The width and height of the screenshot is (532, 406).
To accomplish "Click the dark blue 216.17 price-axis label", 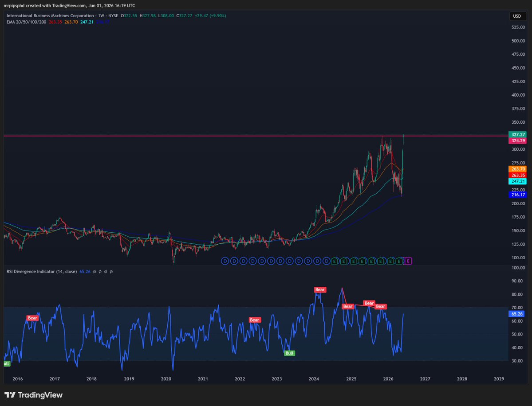I will coord(517,195).
